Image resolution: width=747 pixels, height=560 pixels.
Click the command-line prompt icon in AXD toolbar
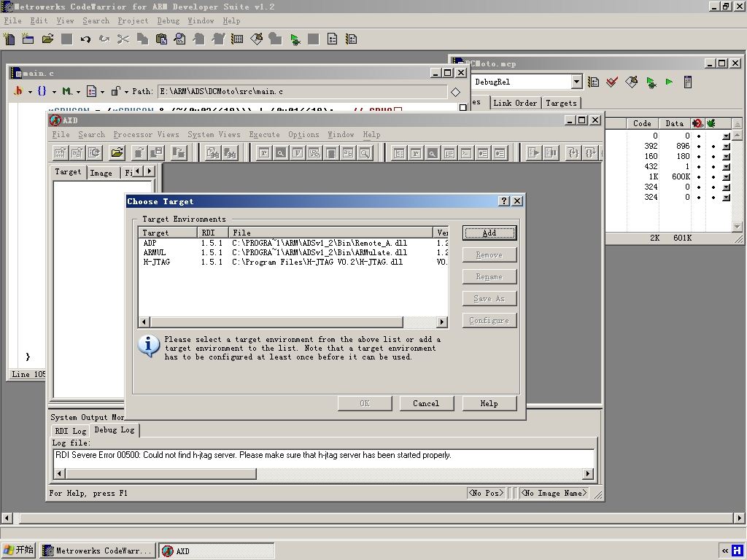466,153
